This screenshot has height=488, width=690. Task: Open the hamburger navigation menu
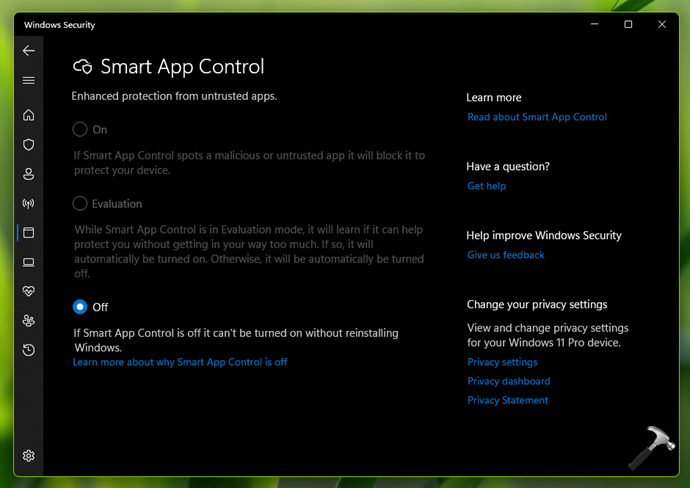(29, 81)
